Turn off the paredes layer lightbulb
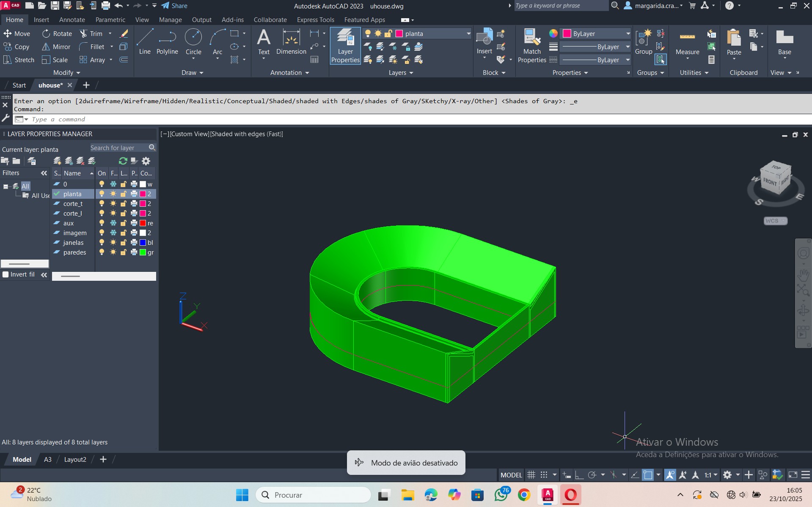The image size is (812, 507). coord(102,252)
